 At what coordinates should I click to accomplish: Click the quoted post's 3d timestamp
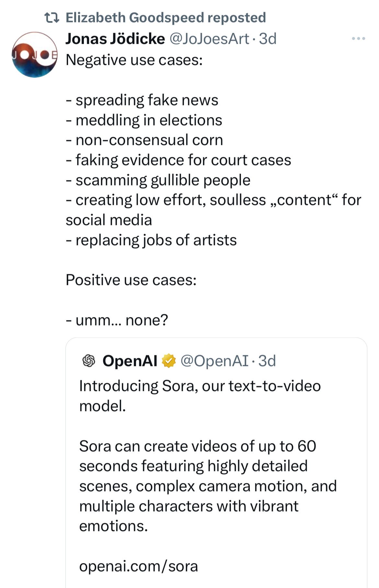click(x=267, y=361)
